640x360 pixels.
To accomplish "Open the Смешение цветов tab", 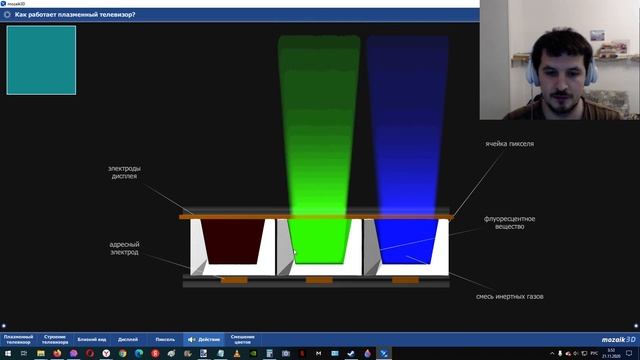I will point(242,339).
